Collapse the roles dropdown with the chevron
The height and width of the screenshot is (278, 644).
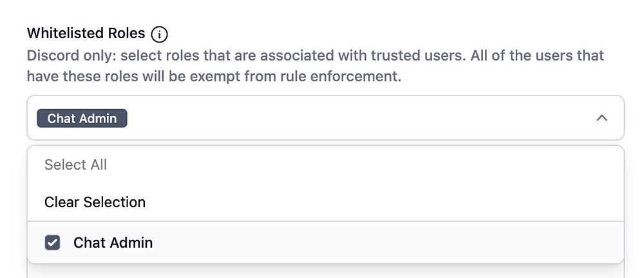(601, 118)
